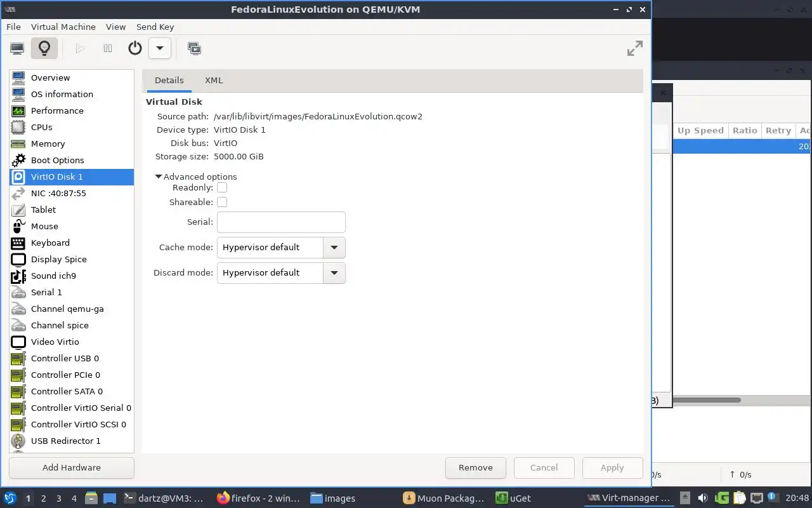Screen dimensions: 812x508
Task: Open the Performance entry
Action: (72, 110)
